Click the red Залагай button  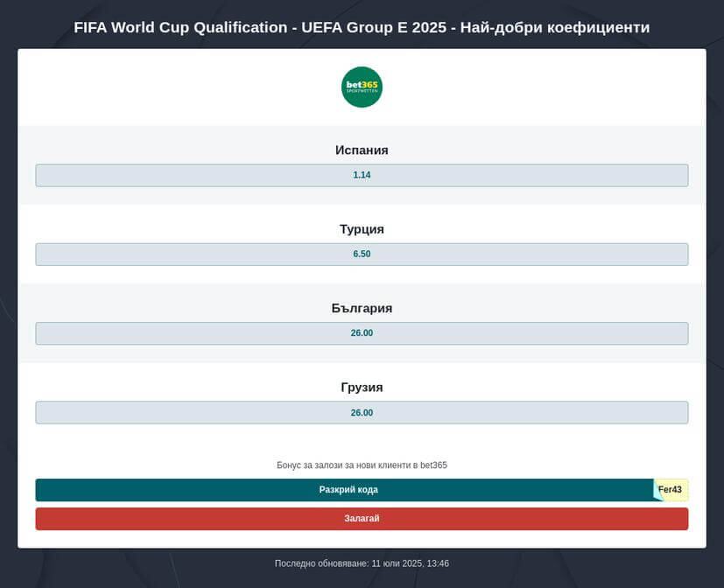point(362,519)
